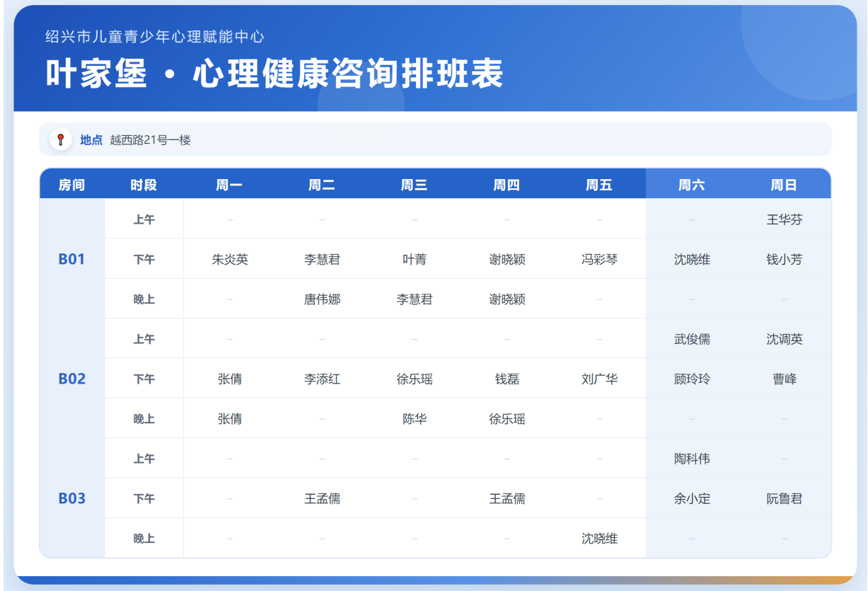Image resolution: width=868 pixels, height=591 pixels.
Task: Click 冯彩琴 in B01 Friday afternoon
Action: (x=600, y=260)
